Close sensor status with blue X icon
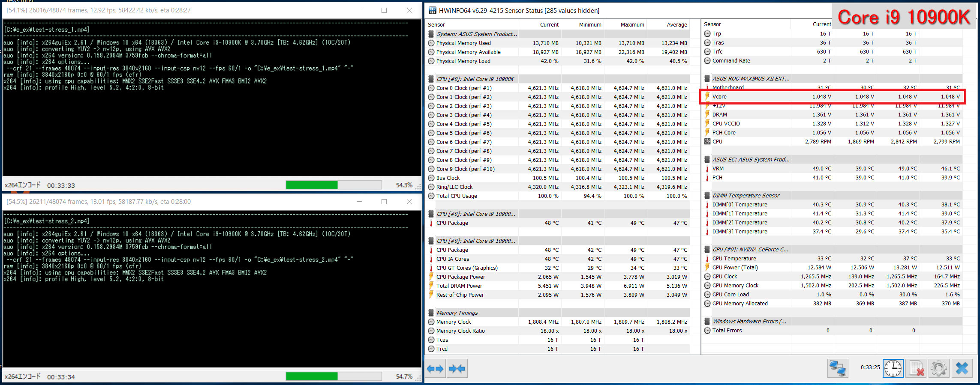 click(962, 368)
